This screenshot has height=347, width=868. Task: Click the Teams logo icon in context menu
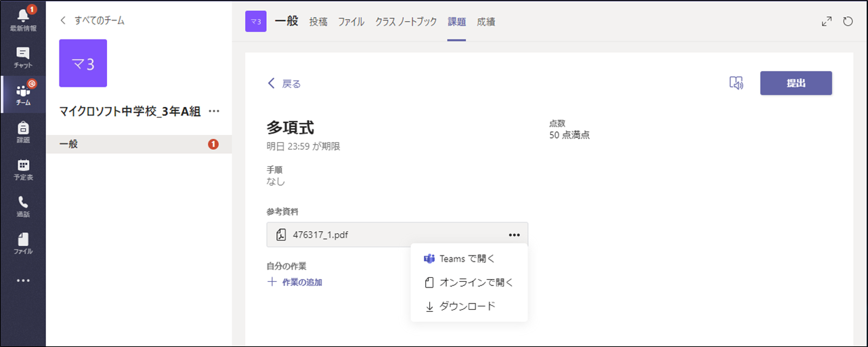click(x=429, y=259)
